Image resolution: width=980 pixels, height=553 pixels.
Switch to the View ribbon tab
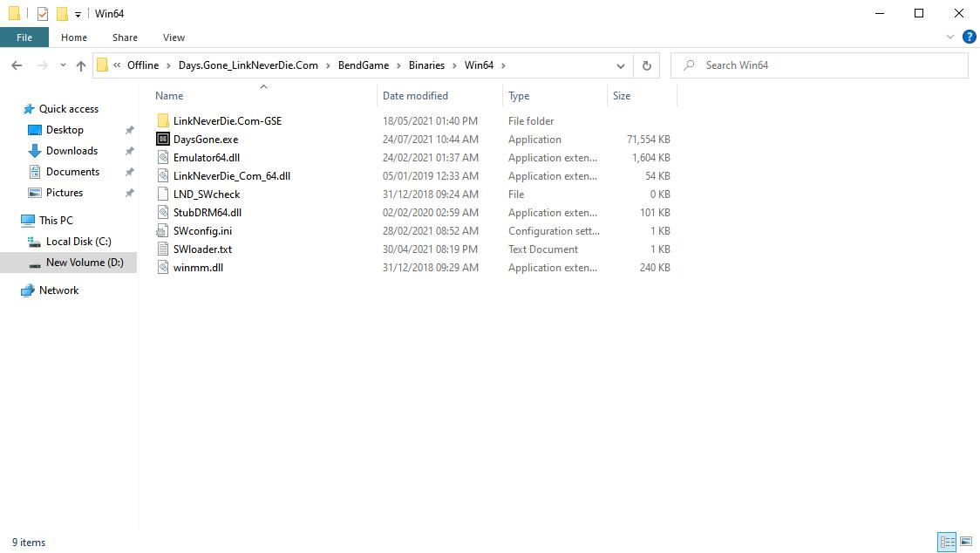pyautogui.click(x=174, y=38)
